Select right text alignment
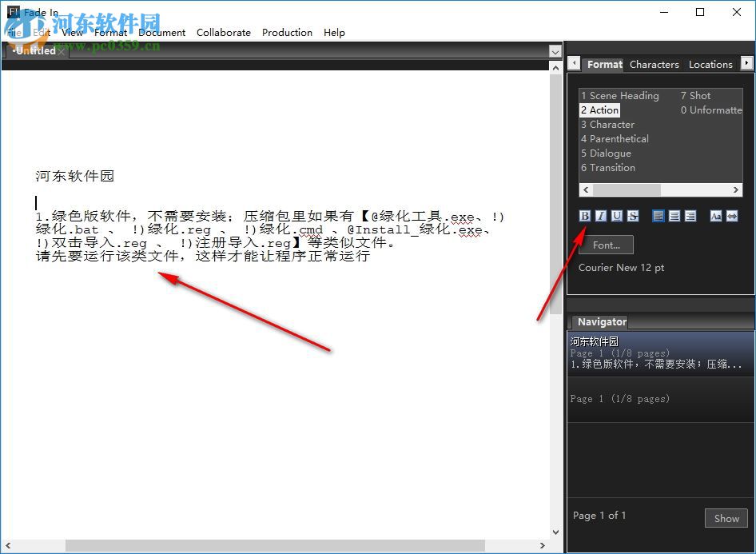 pos(690,216)
